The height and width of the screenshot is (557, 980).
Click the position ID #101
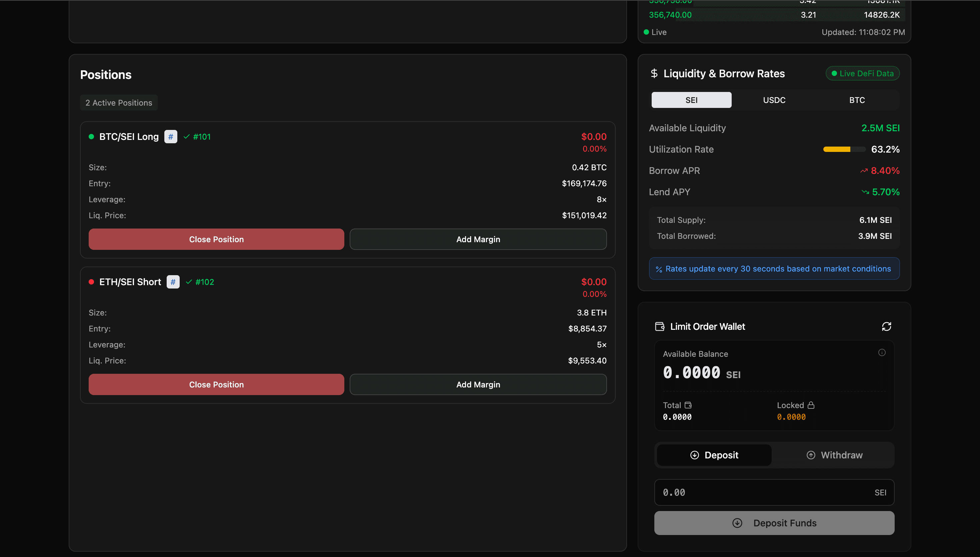pos(202,137)
